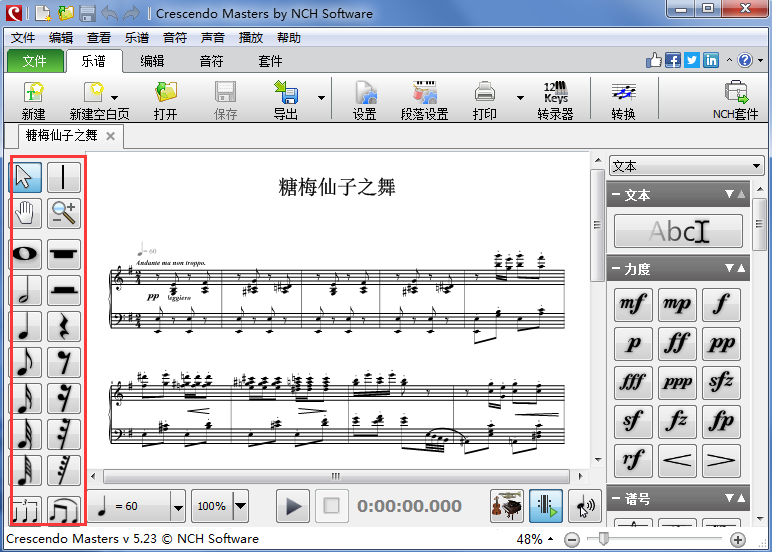Screen dimensions: 772x552
Task: Click the zoom out minus button
Action: (x=572, y=540)
